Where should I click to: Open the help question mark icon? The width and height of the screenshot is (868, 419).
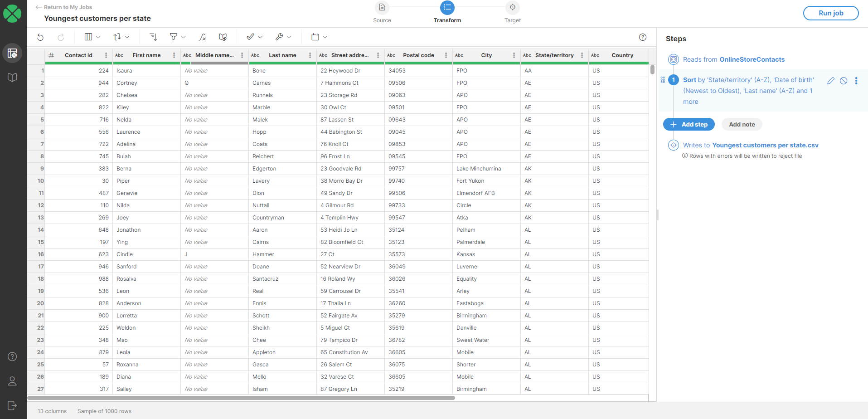point(643,37)
